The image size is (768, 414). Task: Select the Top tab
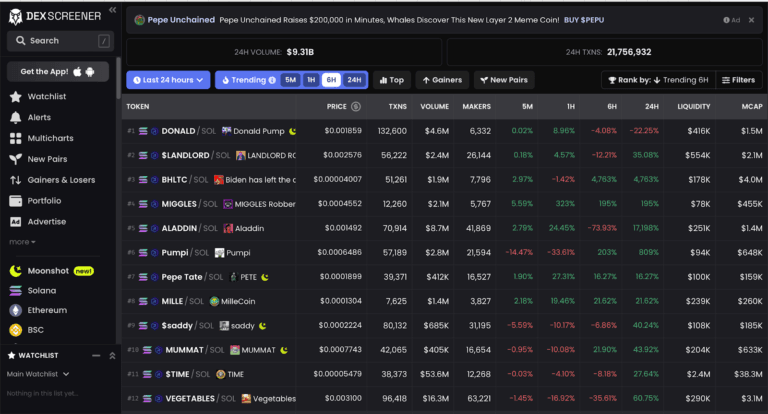pos(392,80)
